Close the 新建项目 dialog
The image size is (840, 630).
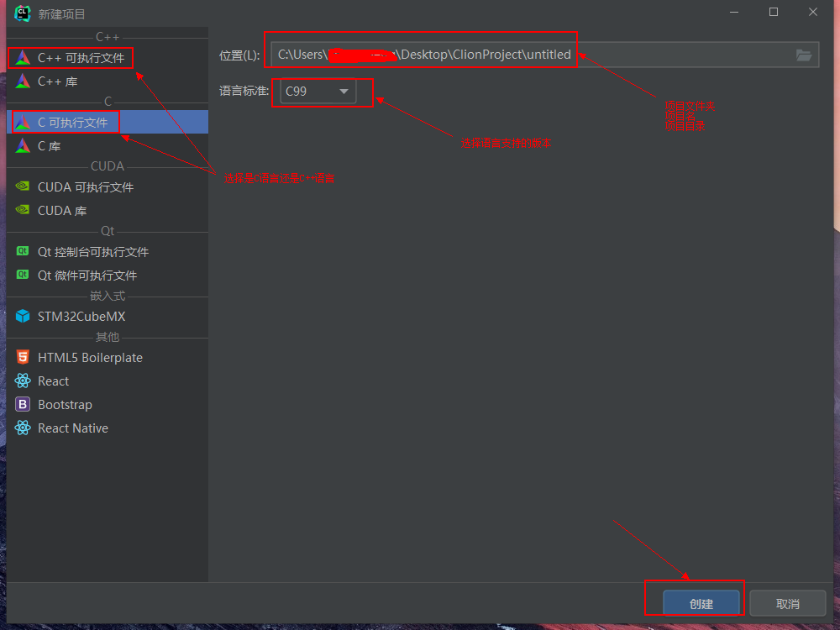point(812,13)
